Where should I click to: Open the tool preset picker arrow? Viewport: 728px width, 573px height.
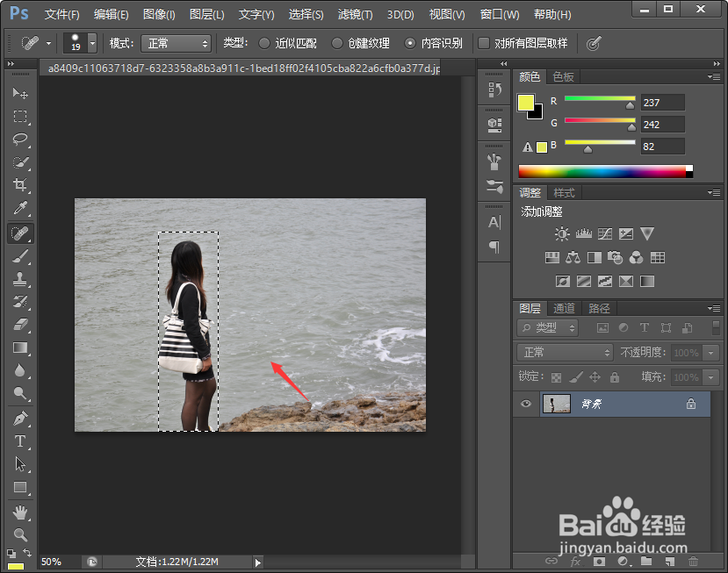(49, 44)
